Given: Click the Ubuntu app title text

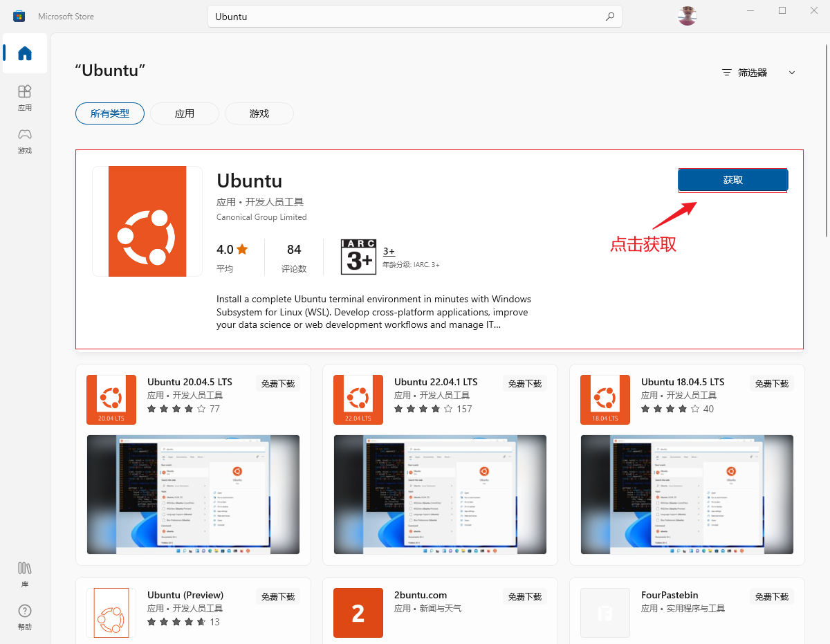Looking at the screenshot, I should tap(250, 181).
